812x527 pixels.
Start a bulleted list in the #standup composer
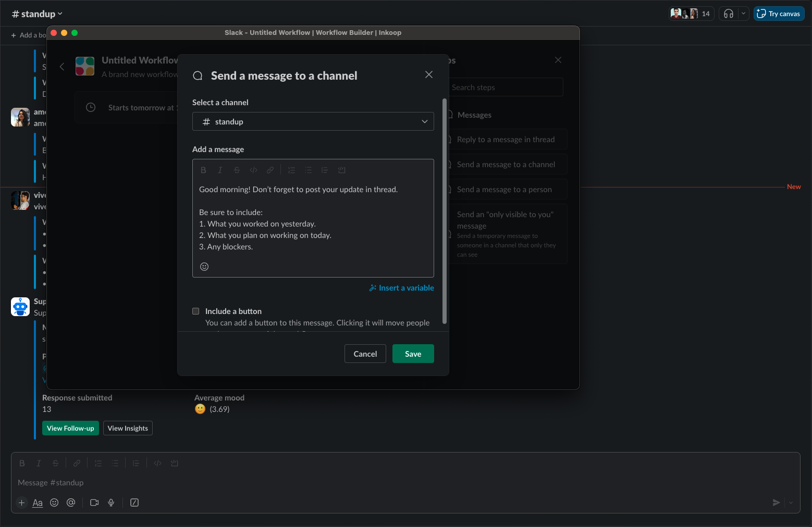[x=115, y=463]
